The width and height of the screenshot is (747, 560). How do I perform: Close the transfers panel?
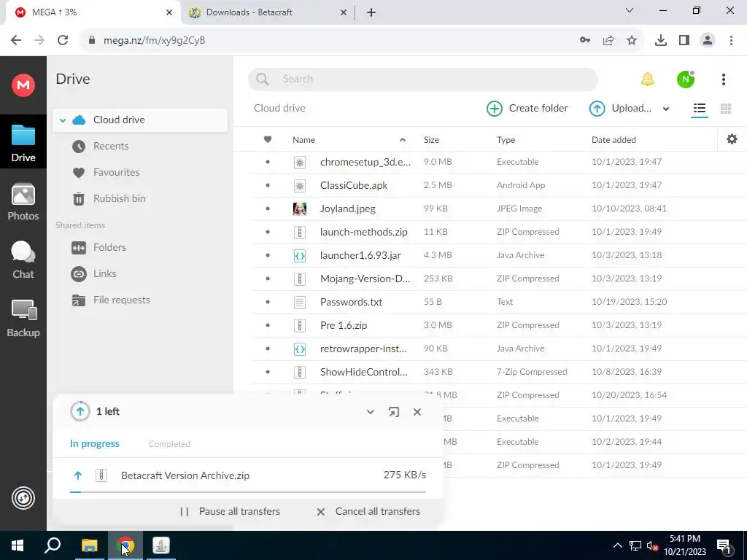[x=417, y=412]
